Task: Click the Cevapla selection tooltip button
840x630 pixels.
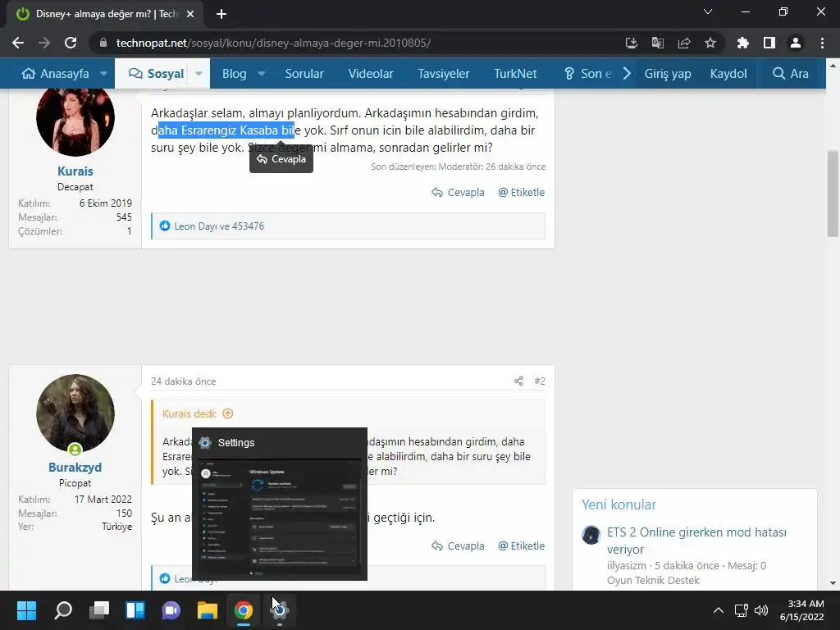Action: pyautogui.click(x=281, y=159)
